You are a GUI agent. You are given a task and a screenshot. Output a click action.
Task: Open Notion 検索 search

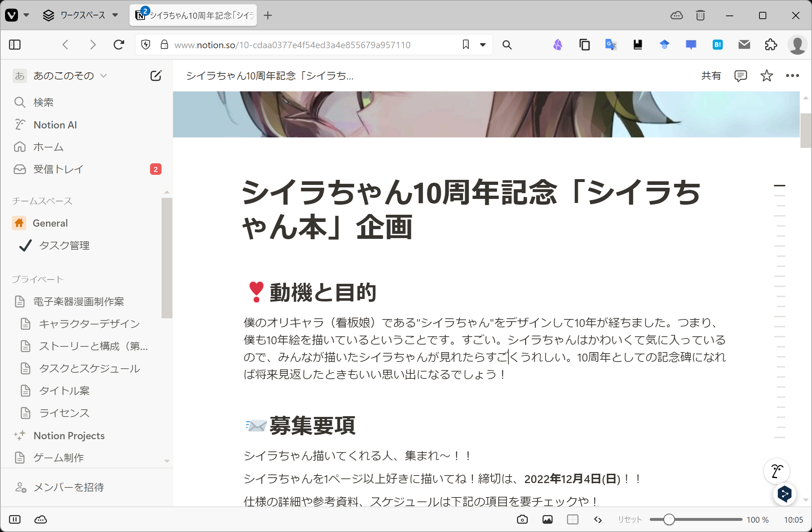86,102
